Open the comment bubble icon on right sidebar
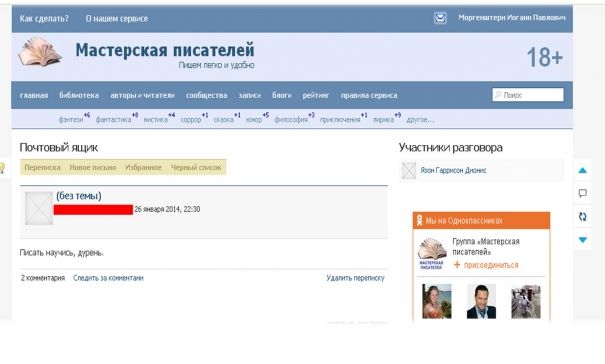605x364 pixels. (x=583, y=193)
